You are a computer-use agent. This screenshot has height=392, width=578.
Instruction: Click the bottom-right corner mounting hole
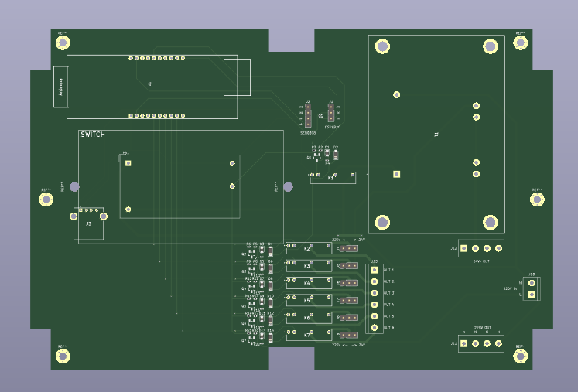click(520, 356)
